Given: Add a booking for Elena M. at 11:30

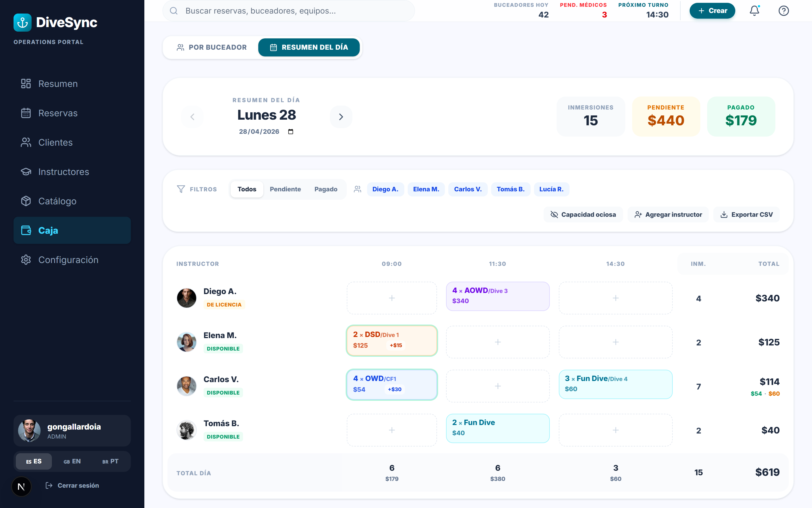Looking at the screenshot, I should click(498, 342).
